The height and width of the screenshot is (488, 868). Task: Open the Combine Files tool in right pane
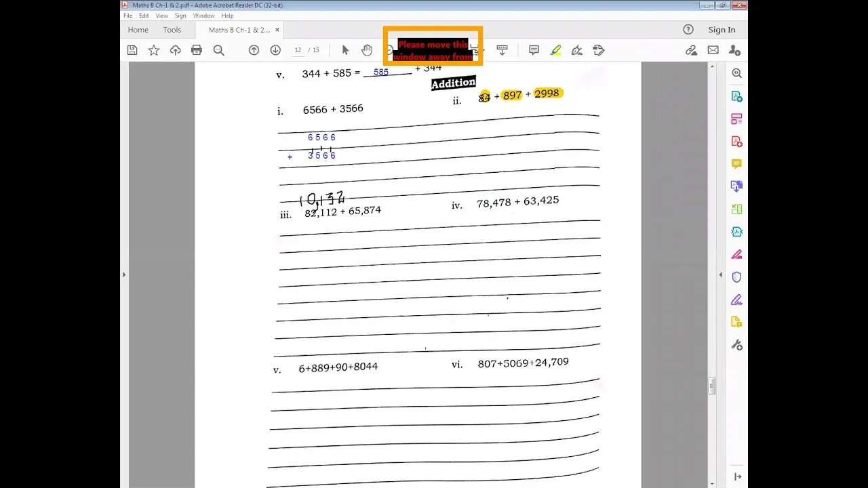(737, 186)
